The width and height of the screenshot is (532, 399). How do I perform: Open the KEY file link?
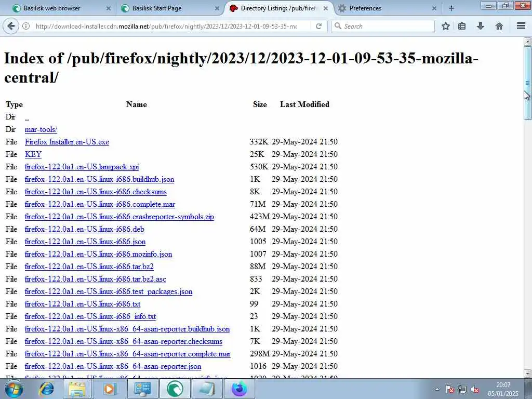[33, 154]
